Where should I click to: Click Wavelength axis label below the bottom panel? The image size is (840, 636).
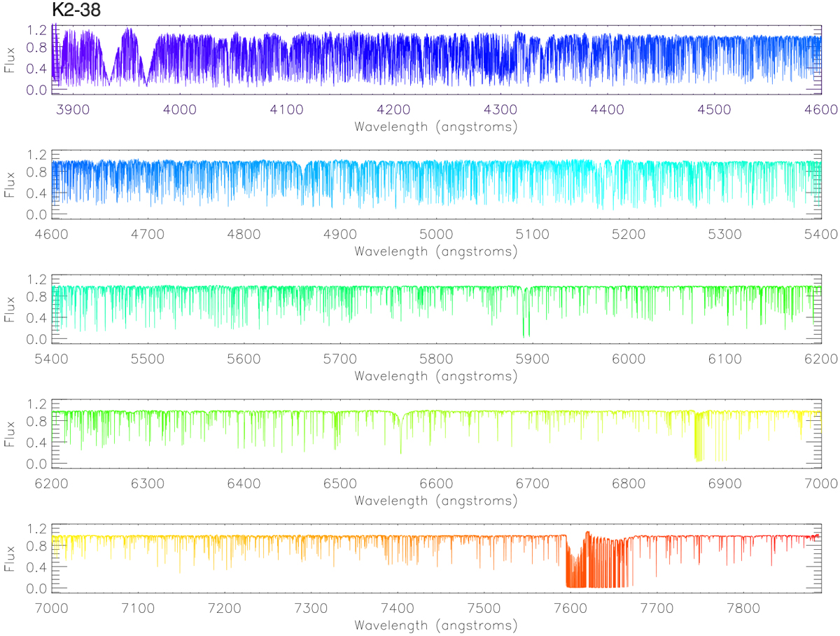pos(435,625)
